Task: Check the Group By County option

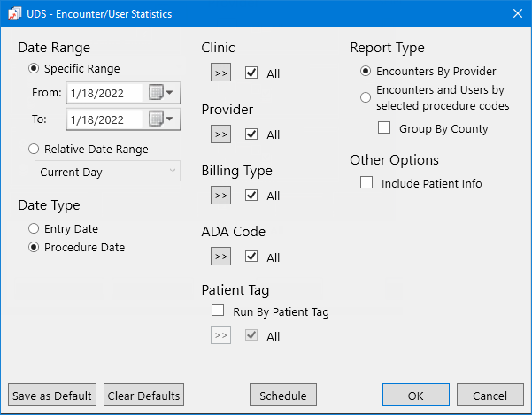Action: click(x=384, y=127)
